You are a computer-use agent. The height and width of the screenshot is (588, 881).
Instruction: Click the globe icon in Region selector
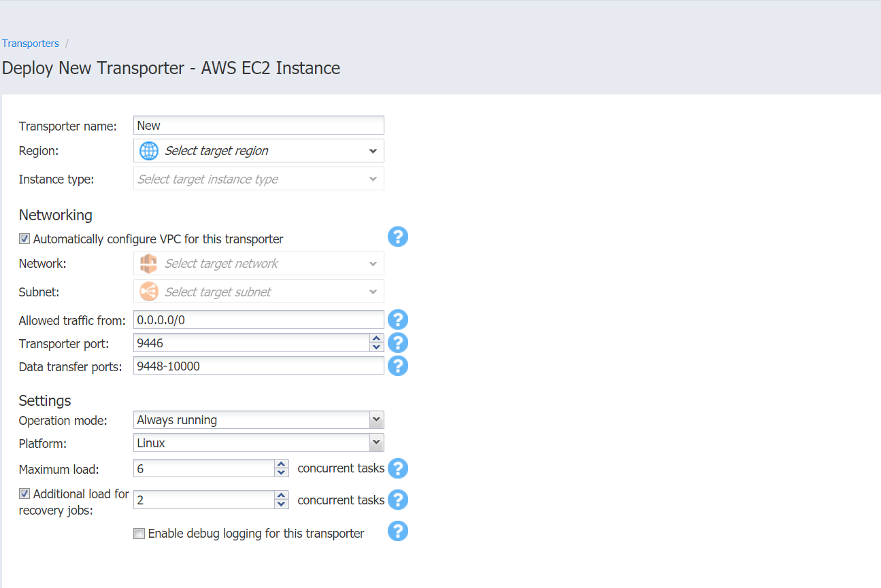149,151
